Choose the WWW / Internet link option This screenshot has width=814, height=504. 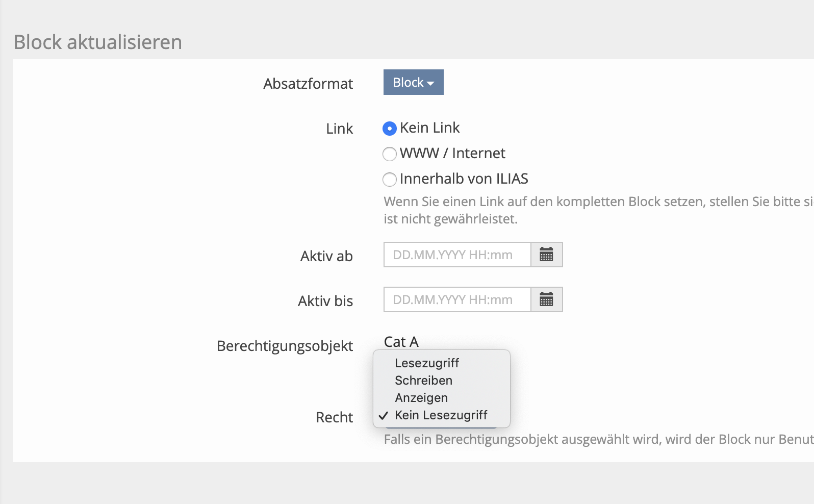point(390,154)
